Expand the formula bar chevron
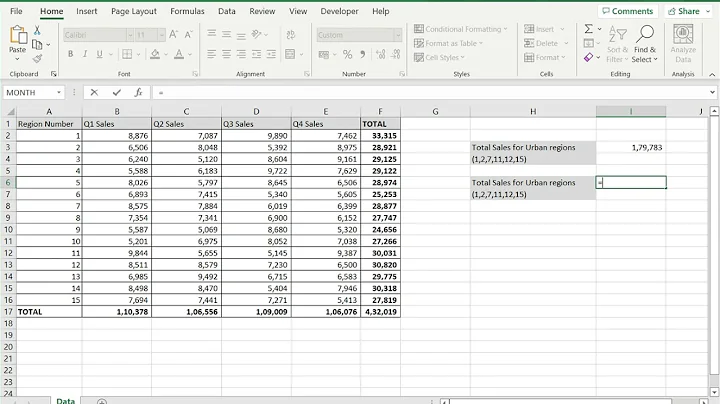Viewport: 720px width, 404px height. pyautogui.click(x=712, y=92)
